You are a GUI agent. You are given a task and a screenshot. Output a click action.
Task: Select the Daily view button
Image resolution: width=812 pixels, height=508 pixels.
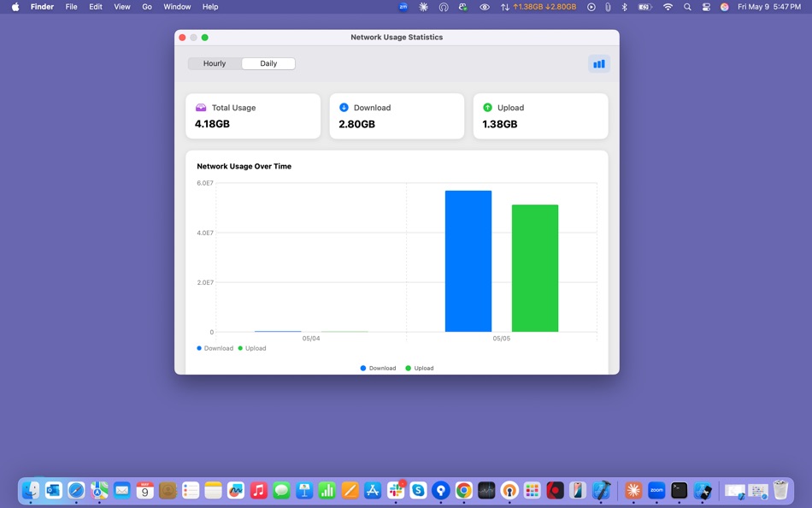(268, 63)
